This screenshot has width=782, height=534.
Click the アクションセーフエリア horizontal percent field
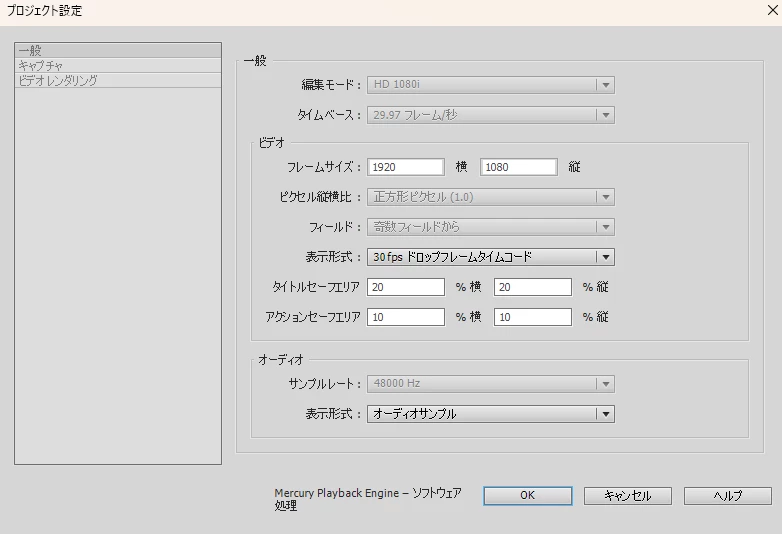pos(405,317)
